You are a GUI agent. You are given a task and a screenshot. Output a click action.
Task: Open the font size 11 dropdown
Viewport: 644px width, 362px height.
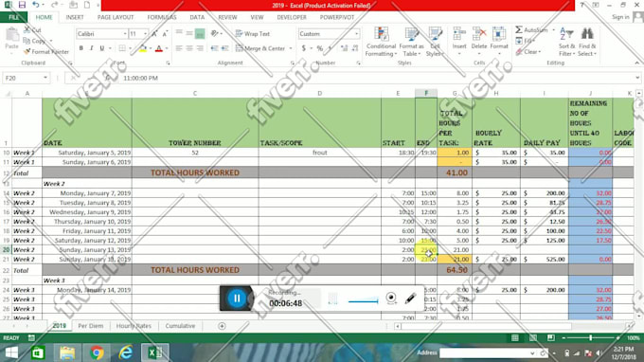[145, 34]
